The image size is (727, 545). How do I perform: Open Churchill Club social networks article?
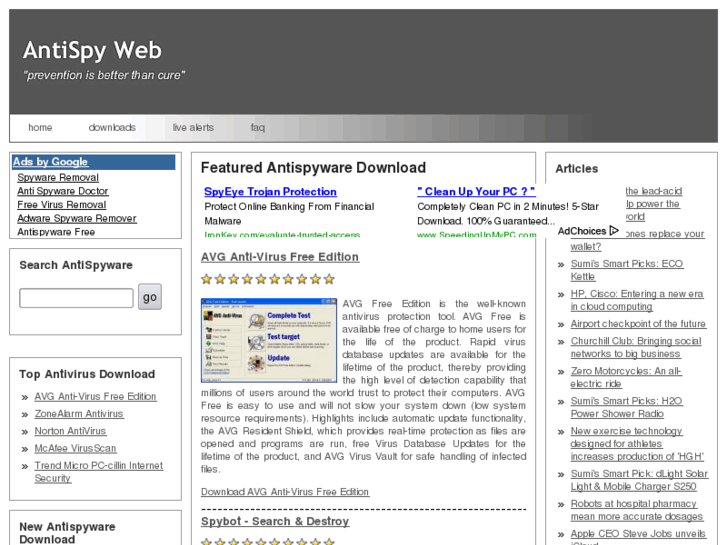click(x=636, y=347)
